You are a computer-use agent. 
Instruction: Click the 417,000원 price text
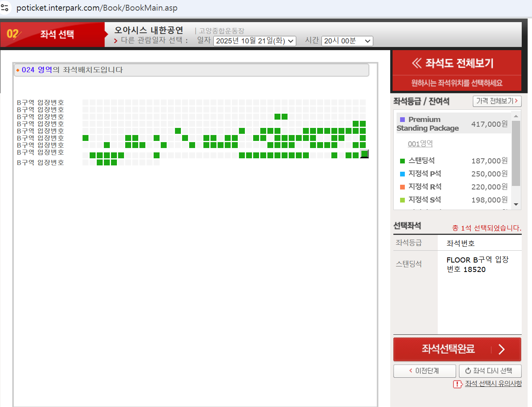coord(489,124)
